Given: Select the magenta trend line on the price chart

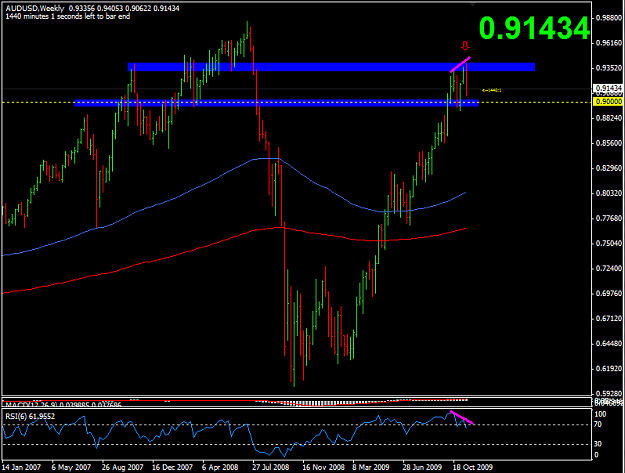Looking at the screenshot, I should 460,65.
